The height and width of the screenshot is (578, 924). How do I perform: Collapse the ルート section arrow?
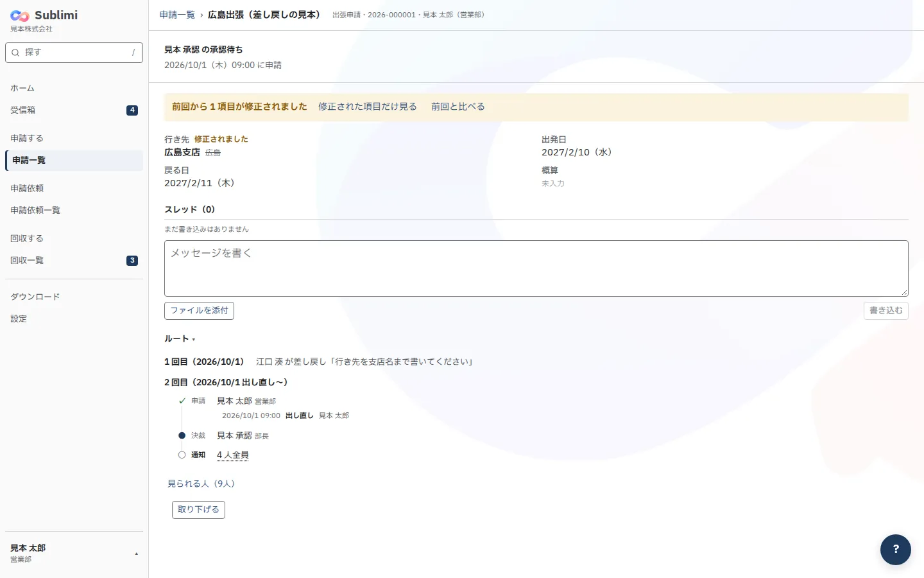[194, 340]
